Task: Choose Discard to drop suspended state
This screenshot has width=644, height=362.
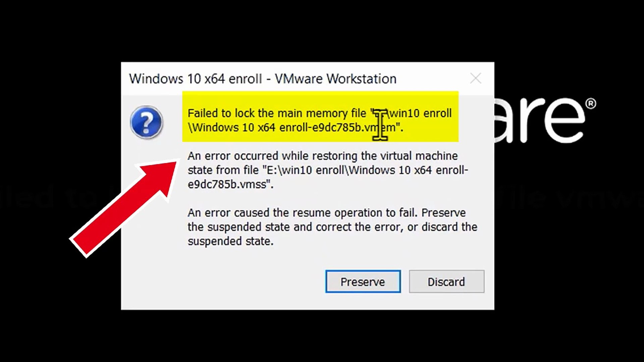Action: (x=446, y=282)
